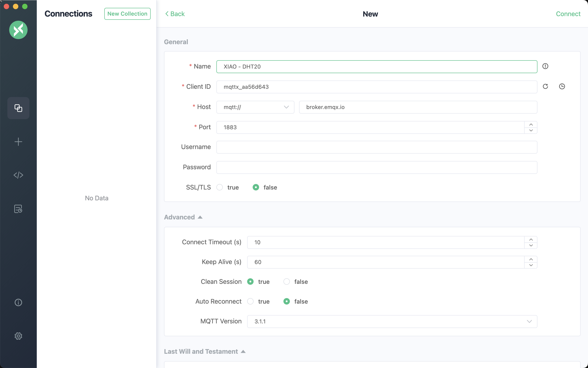This screenshot has height=368, width=588.
Task: Set Clean Session to false
Action: (x=287, y=282)
